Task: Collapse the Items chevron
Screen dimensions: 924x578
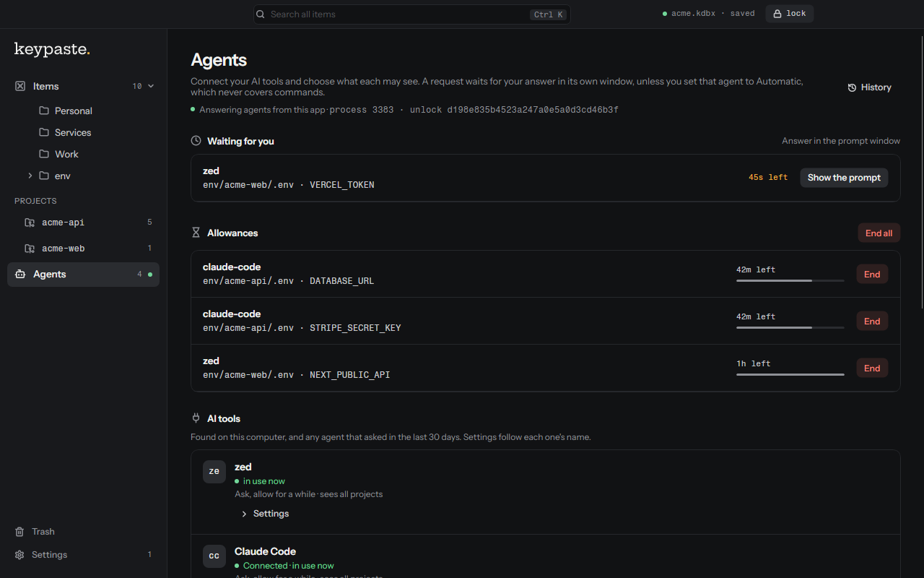Action: click(151, 86)
